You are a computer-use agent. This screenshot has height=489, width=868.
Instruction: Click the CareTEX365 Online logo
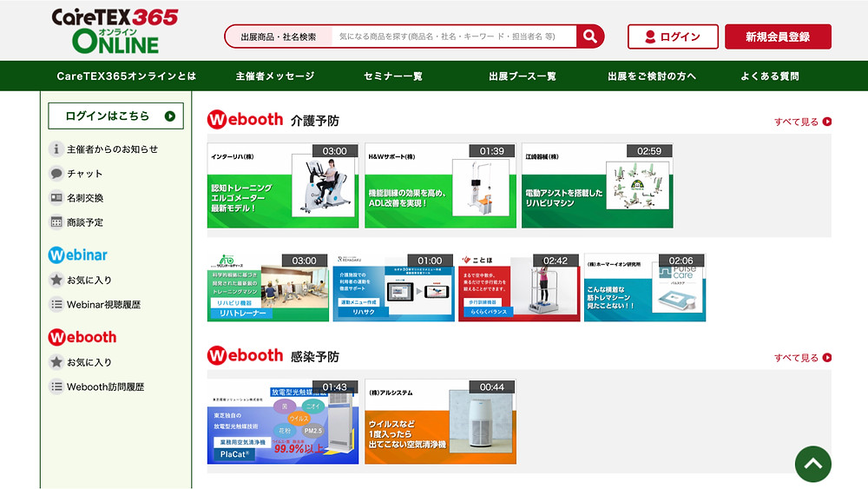(x=115, y=31)
